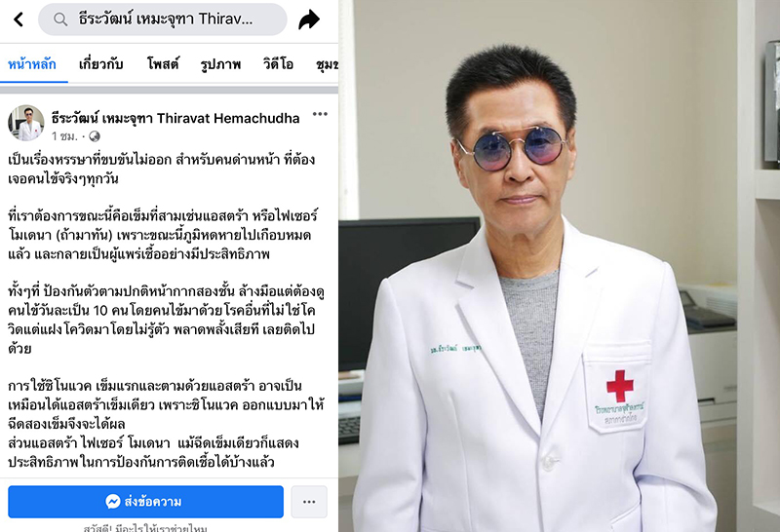Switch to the เกี่ยวกับ tab

pyautogui.click(x=101, y=64)
